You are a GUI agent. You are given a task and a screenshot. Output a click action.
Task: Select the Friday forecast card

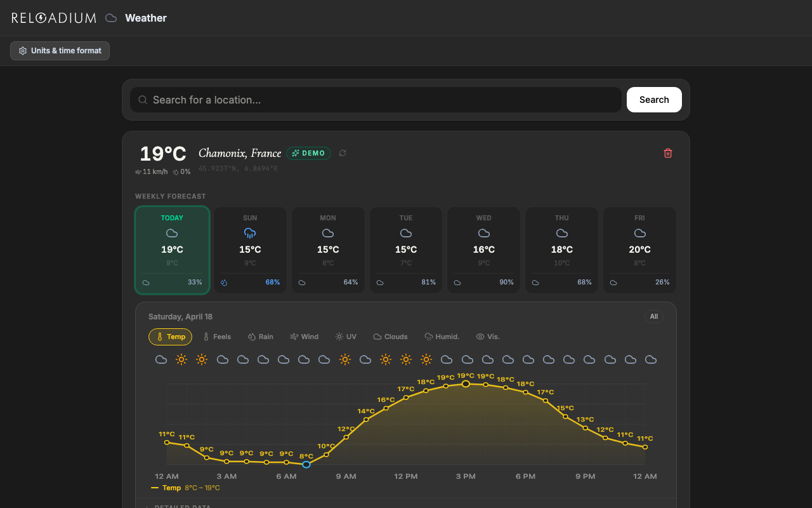point(639,250)
